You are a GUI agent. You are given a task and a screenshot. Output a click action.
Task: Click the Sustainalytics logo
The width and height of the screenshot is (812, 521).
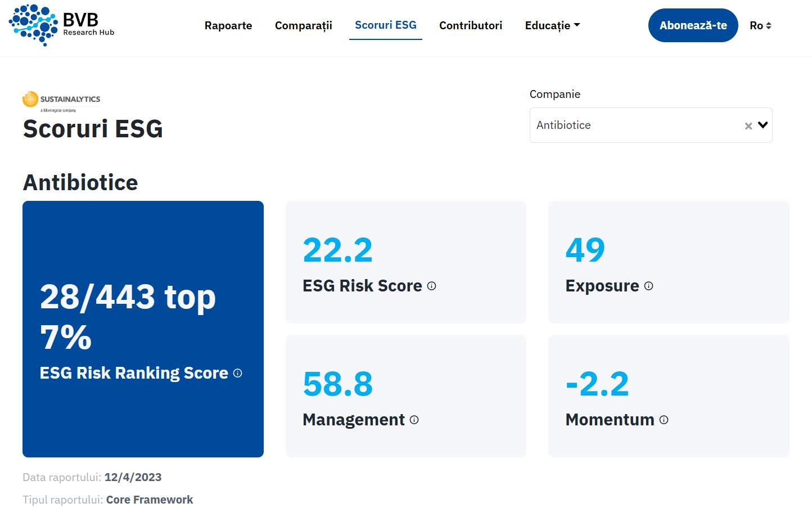[61, 101]
